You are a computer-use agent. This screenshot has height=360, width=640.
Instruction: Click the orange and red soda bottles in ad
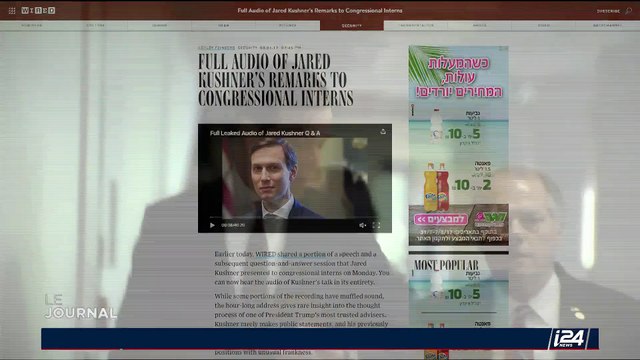(436, 187)
